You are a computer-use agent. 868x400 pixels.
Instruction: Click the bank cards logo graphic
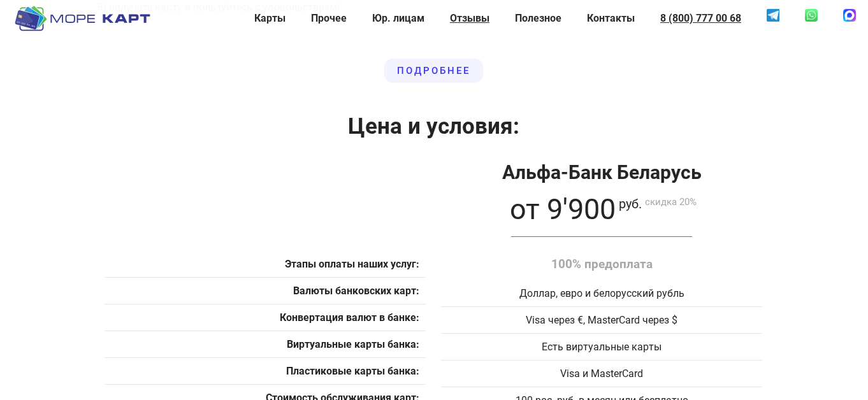31,17
